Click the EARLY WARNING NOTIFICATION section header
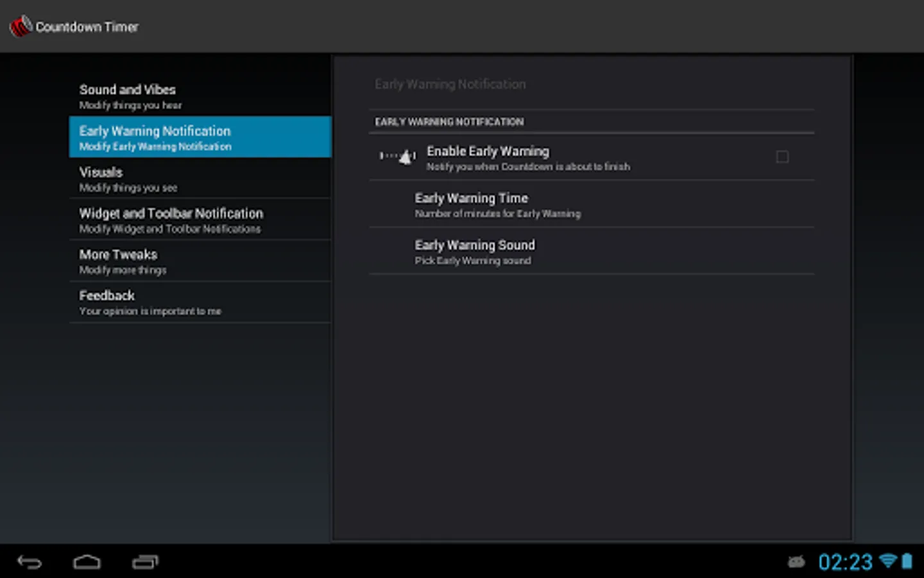The height and width of the screenshot is (578, 924). (449, 121)
